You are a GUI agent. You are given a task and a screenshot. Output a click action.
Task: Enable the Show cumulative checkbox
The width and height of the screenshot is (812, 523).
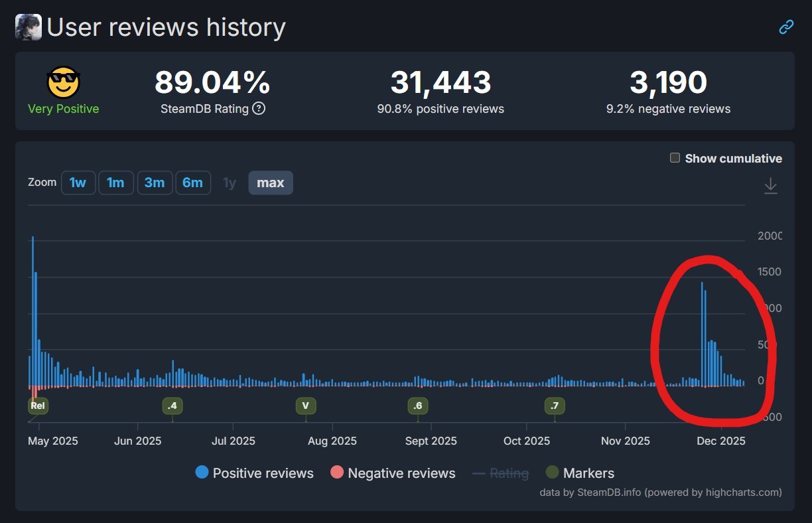[x=675, y=158]
